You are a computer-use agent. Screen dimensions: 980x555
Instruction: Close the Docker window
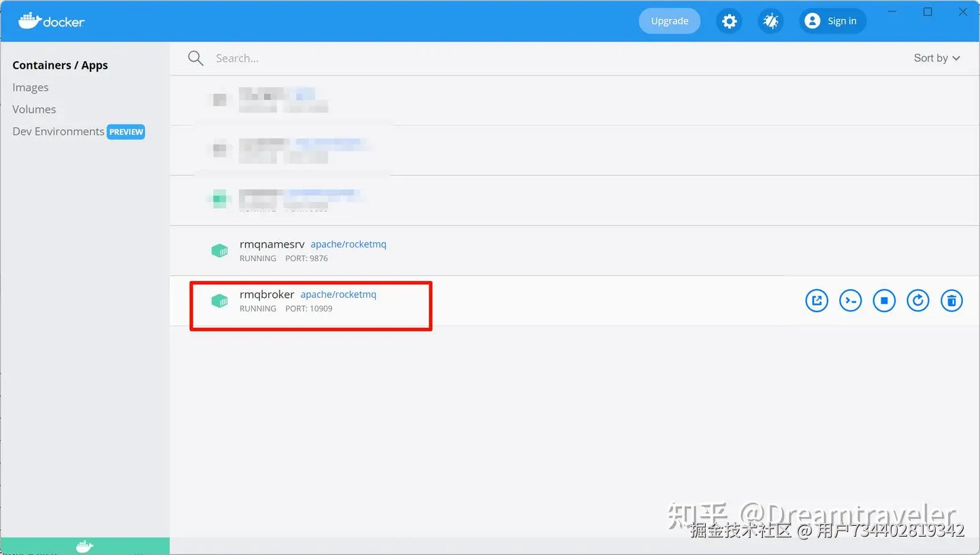coord(963,12)
